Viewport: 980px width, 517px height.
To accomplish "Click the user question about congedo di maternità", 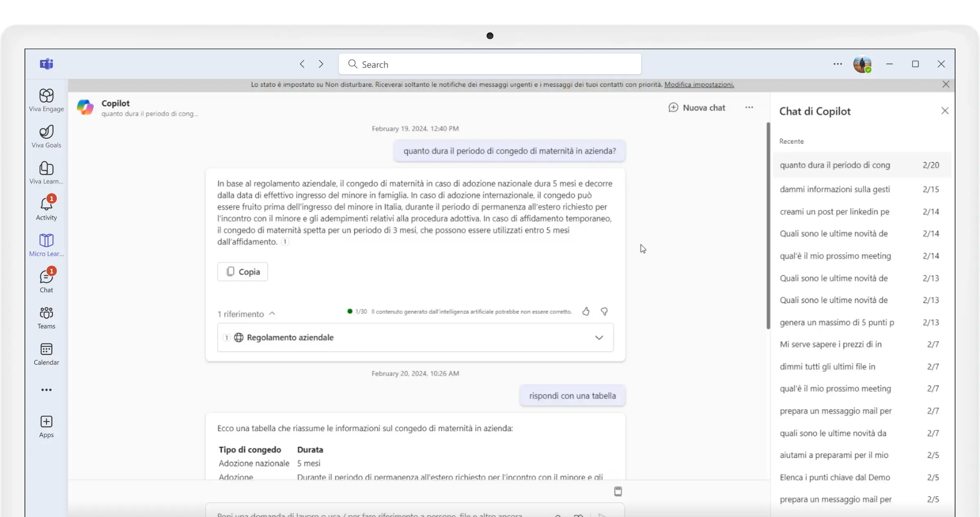I will pyautogui.click(x=509, y=151).
